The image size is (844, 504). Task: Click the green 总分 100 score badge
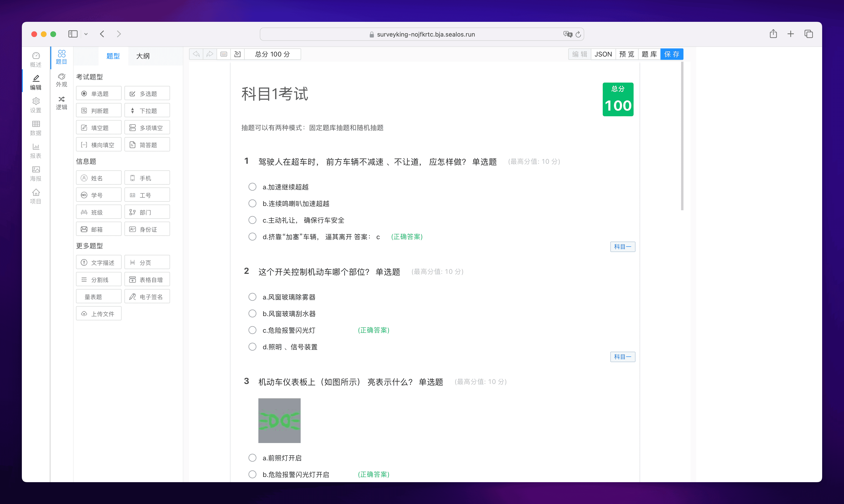coord(618,99)
